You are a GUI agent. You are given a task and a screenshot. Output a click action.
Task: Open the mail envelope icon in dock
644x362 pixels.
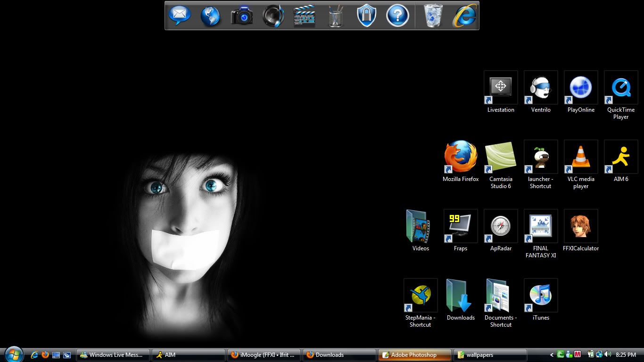[180, 16]
